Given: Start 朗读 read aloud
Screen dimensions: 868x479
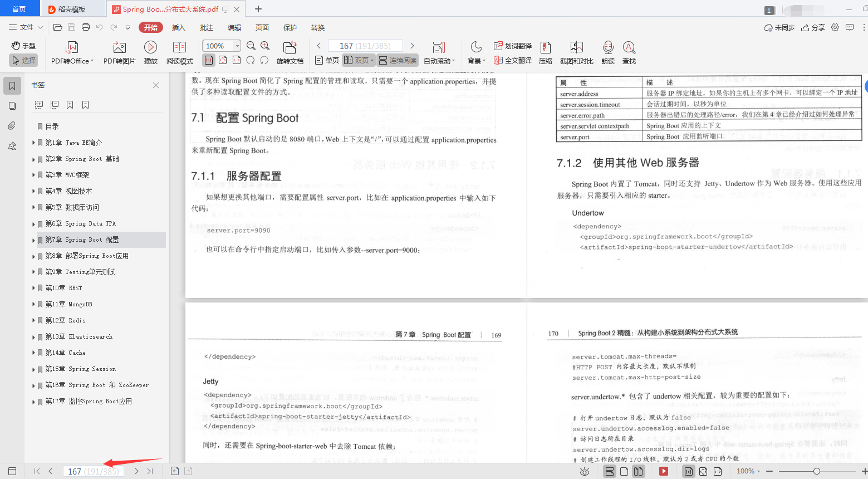Looking at the screenshot, I should pos(608,53).
